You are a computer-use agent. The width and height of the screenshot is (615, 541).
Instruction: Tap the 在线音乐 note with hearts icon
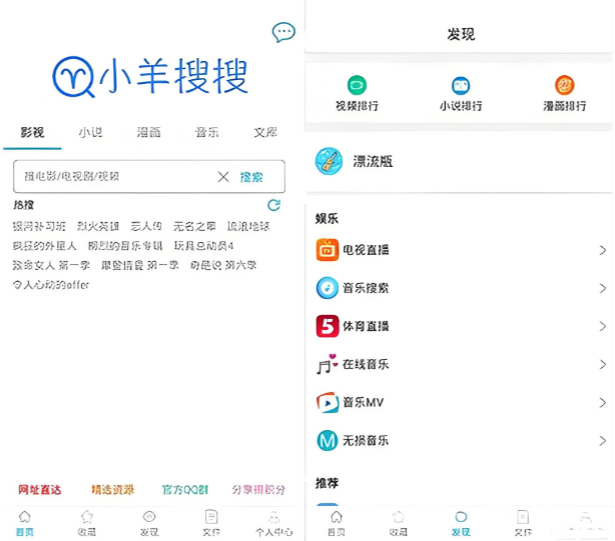327,364
